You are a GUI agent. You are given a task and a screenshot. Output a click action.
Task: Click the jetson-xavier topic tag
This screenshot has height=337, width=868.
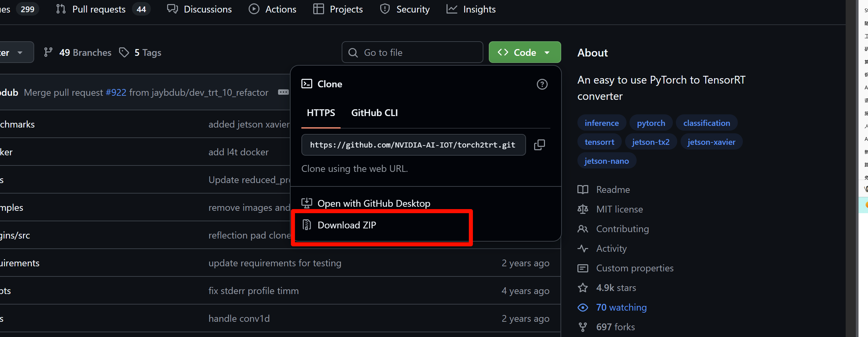coord(711,142)
